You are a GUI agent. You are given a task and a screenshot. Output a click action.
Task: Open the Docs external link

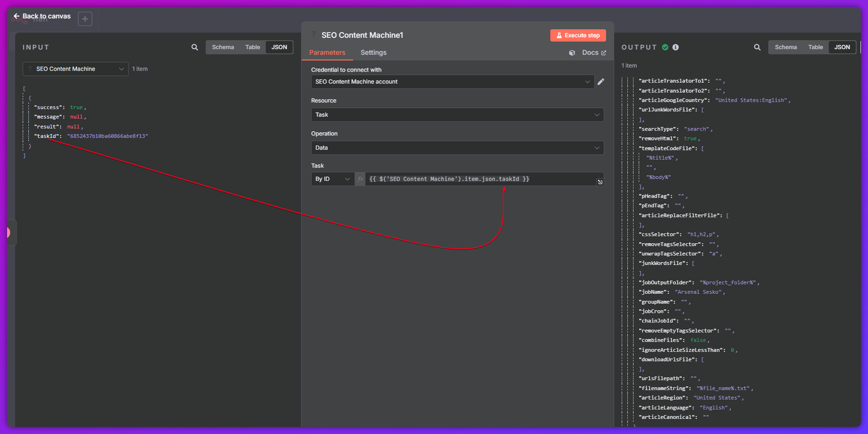[594, 53]
